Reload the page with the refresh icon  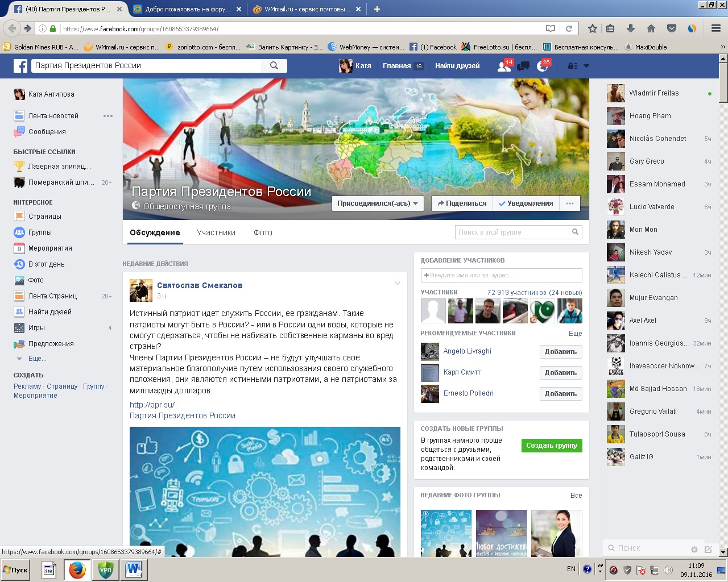(569, 28)
